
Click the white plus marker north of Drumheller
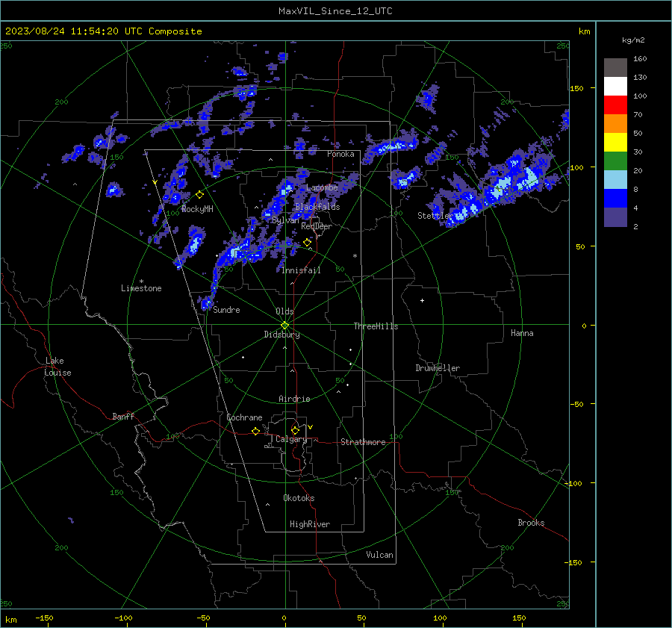click(422, 300)
